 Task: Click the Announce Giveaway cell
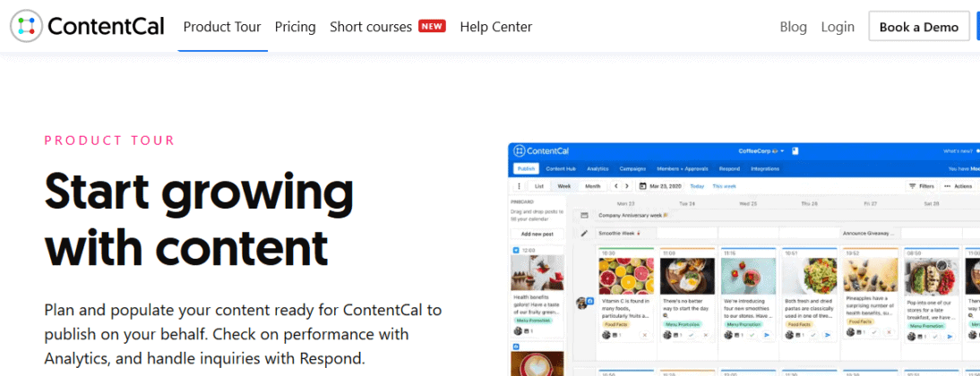tap(870, 233)
